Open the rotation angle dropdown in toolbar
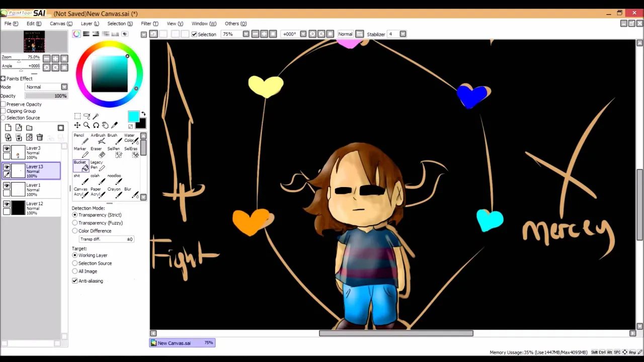Viewport: 644px width, 362px height. [x=303, y=34]
